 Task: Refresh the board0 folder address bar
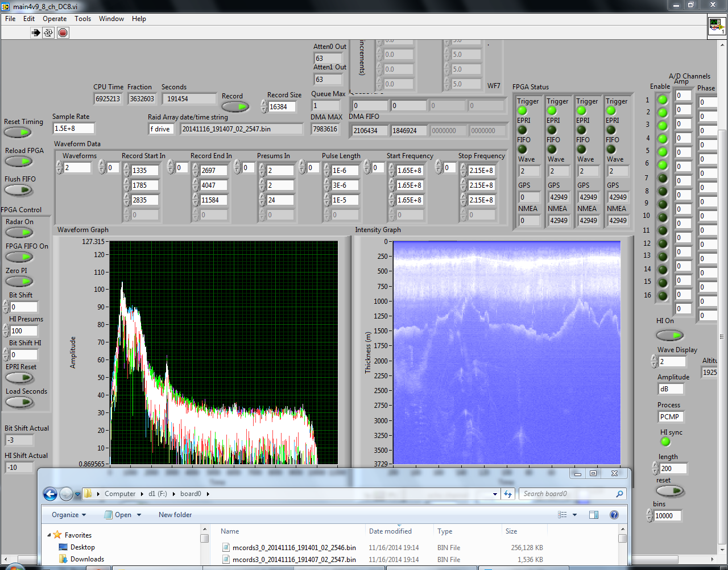click(x=508, y=494)
